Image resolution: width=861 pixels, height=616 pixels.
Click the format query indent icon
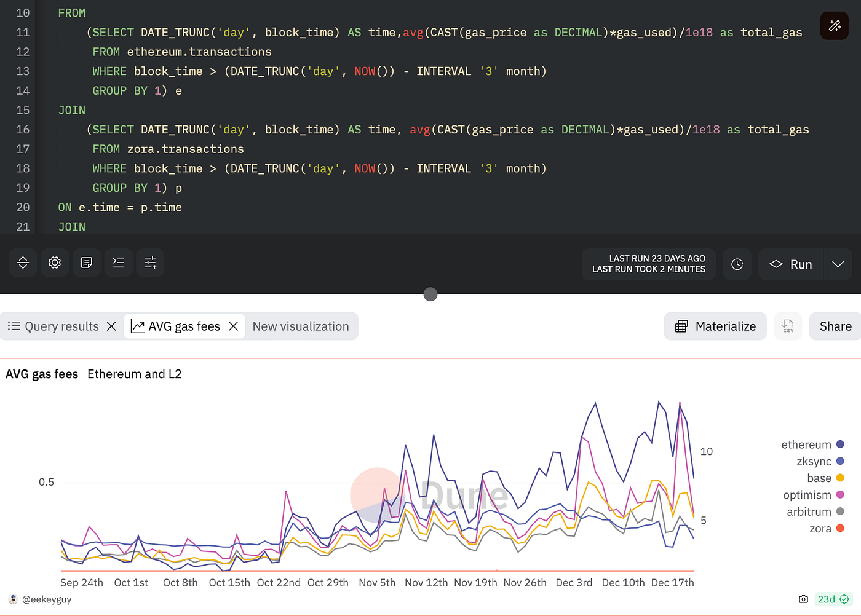119,263
